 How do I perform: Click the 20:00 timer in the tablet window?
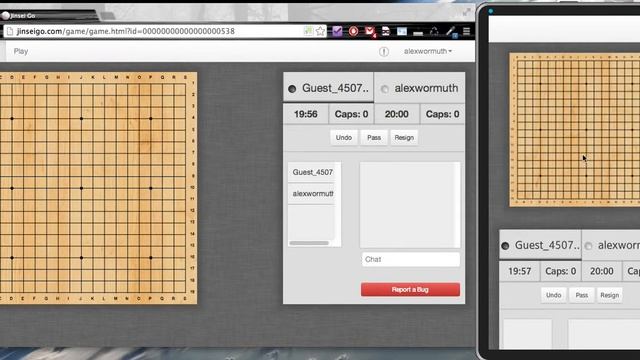pyautogui.click(x=602, y=271)
